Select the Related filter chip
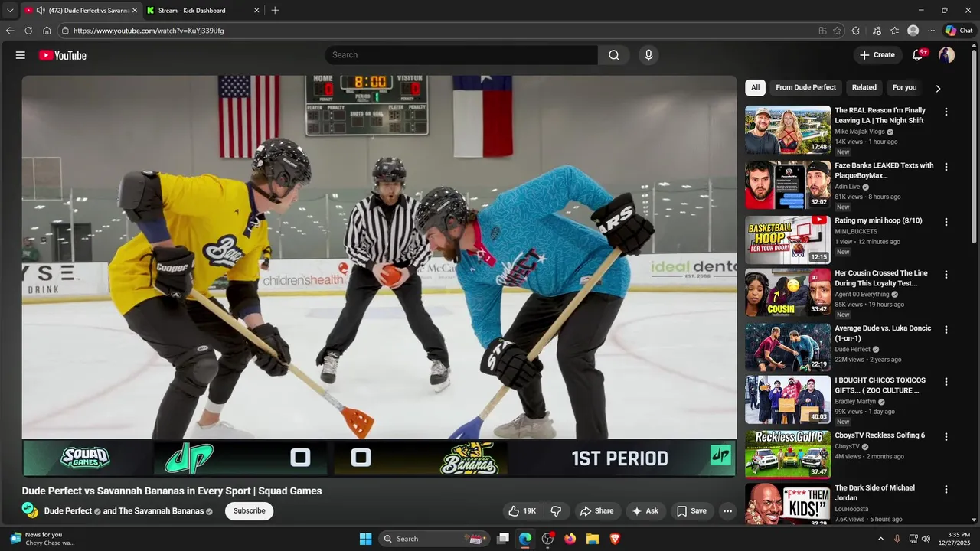This screenshot has width=980, height=551. [864, 87]
